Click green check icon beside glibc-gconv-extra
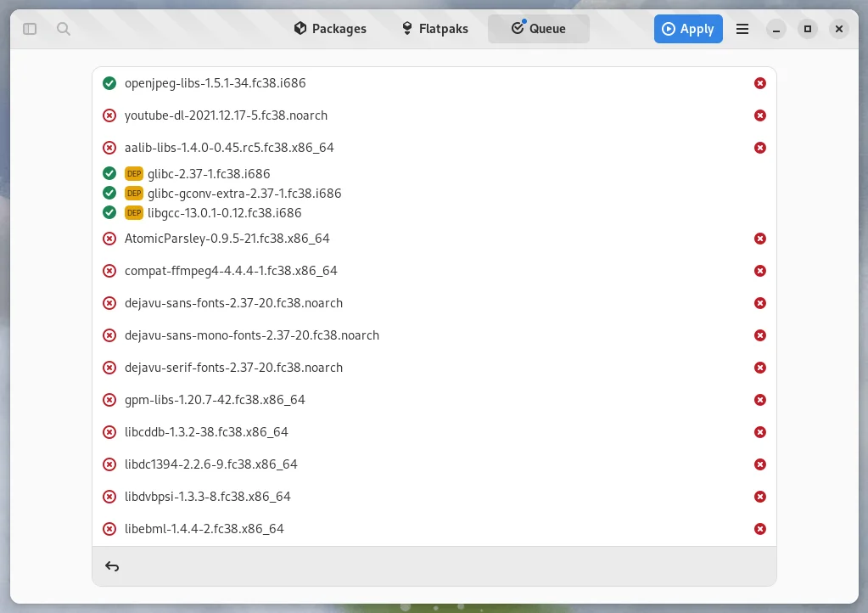 (109, 193)
